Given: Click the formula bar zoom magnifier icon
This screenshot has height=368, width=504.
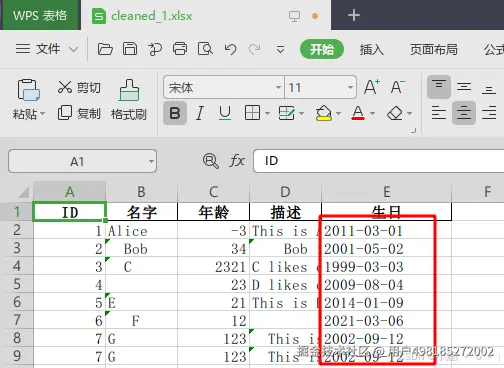Looking at the screenshot, I should point(211,161).
